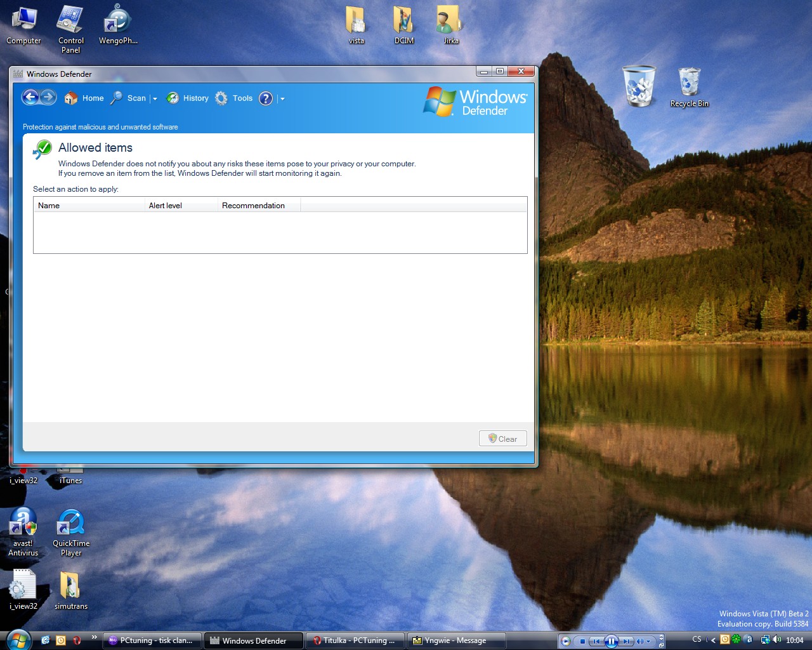Switch to Yngwie - Message taskbar window
812x650 pixels.
tap(456, 640)
